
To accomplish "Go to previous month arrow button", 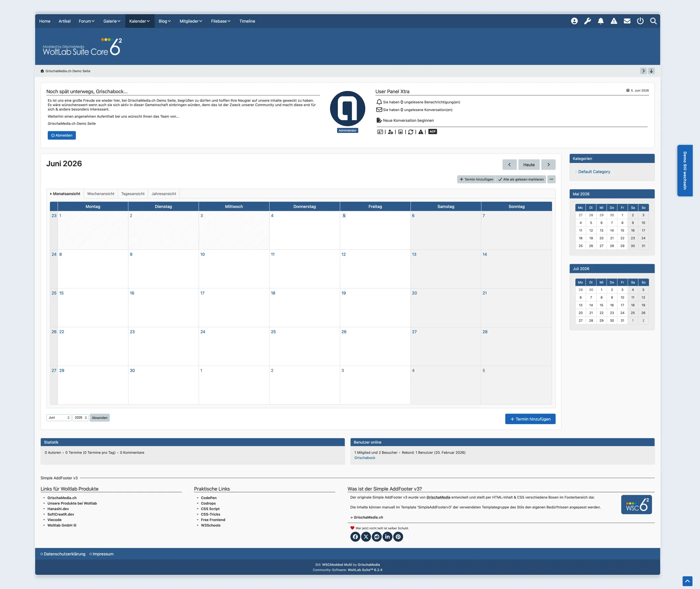I will tap(509, 165).
